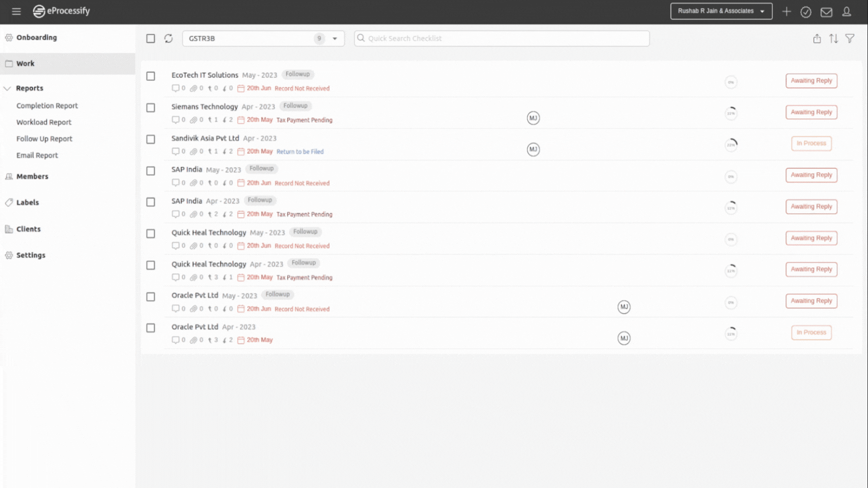Click Awaiting Reply on SAP India May-2023 row
The width and height of the screenshot is (868, 488).
pyautogui.click(x=811, y=175)
